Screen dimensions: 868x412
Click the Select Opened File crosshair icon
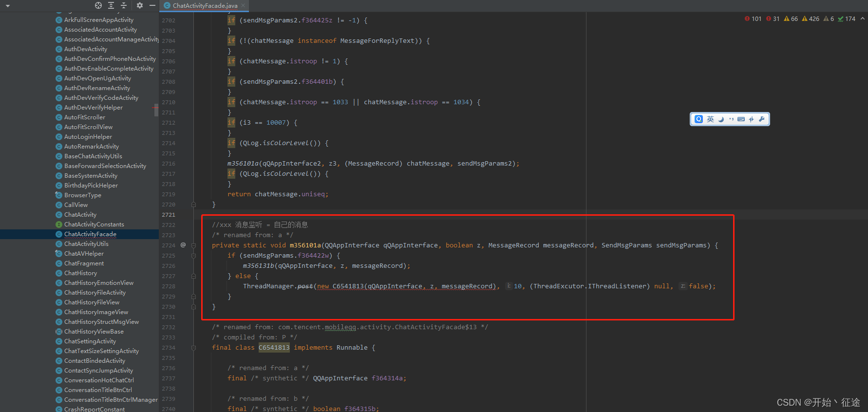click(x=98, y=5)
